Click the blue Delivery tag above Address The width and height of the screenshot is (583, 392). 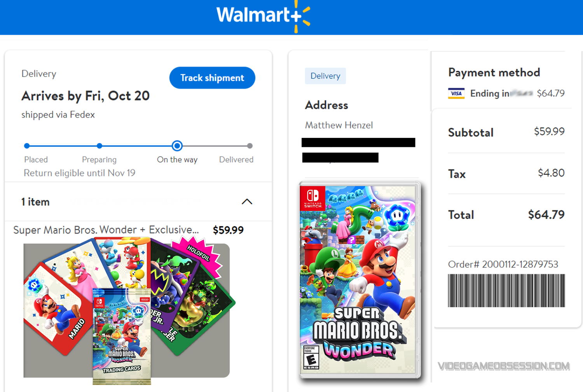(325, 76)
